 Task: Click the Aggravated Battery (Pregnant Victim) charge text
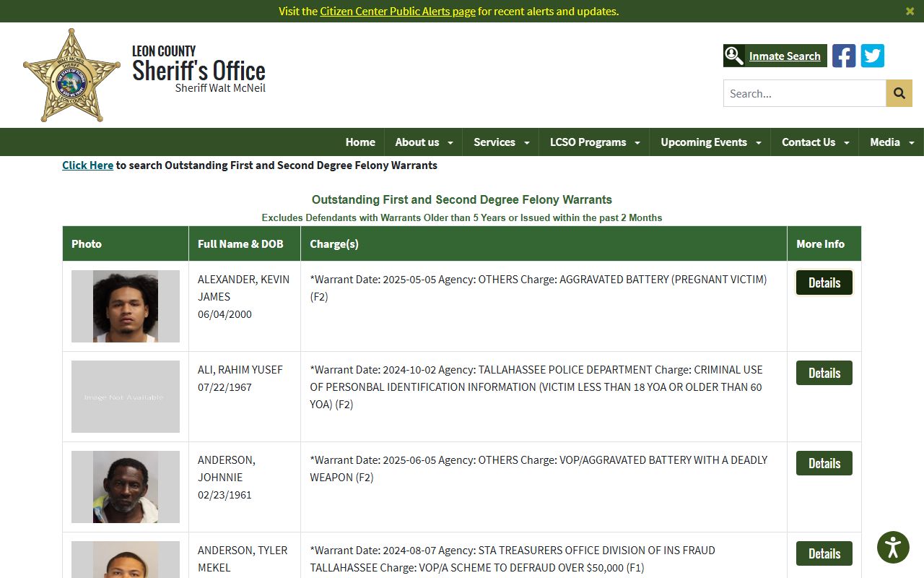pos(539,288)
